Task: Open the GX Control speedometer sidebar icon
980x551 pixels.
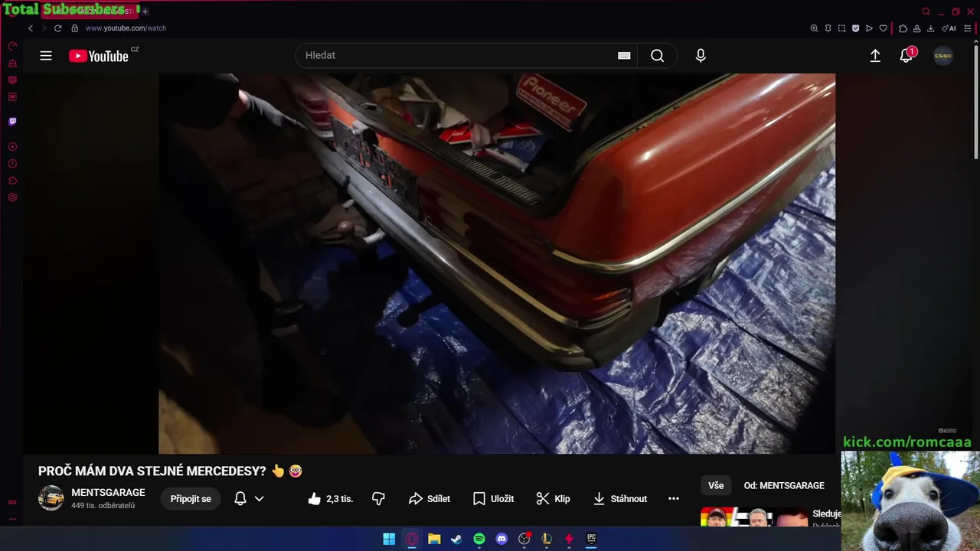Action: coord(12,47)
